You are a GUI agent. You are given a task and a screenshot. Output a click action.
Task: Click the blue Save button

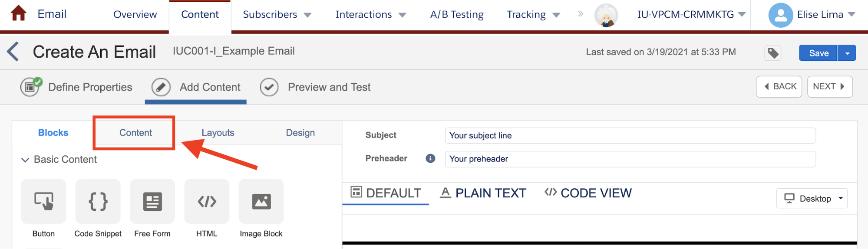point(818,53)
